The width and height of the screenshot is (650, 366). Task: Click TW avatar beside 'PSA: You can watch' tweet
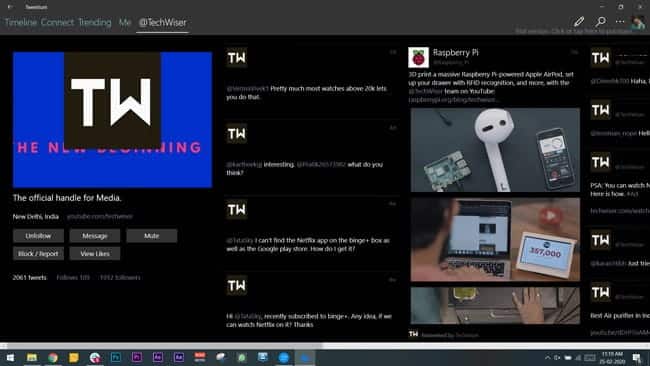pos(601,162)
